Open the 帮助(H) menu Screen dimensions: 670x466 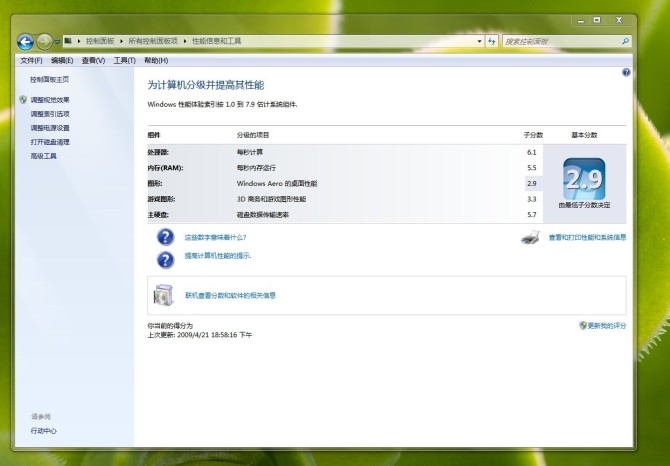click(156, 61)
